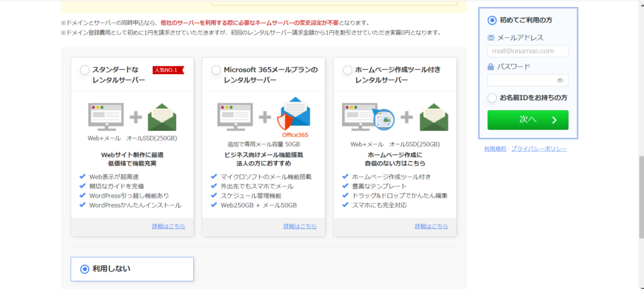
Task: Click the checkmark beside マイクロソフトのメール機能搭載
Action: (214, 177)
